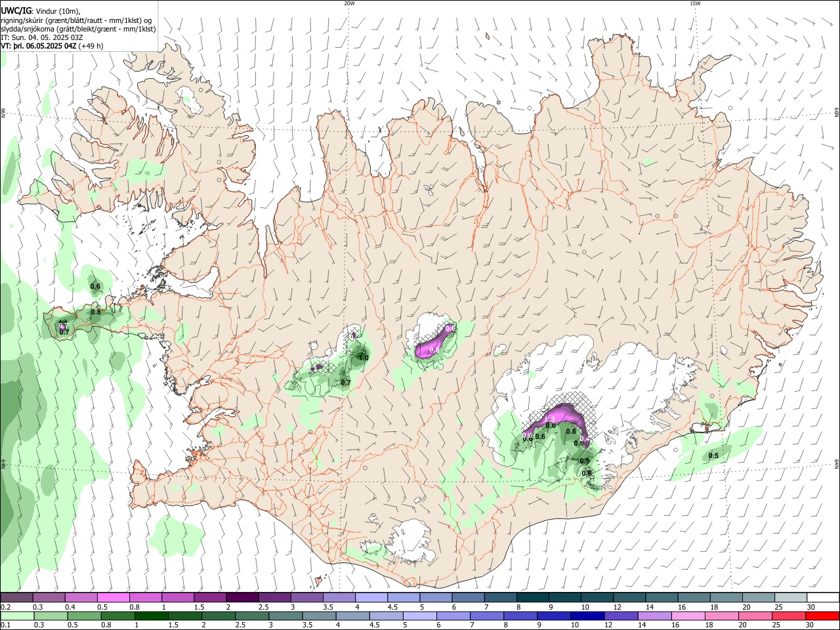Viewport: 840px width, 630px height.
Task: Select top-row legend swatch between 0.2 and 0.3
Action: pos(17,598)
